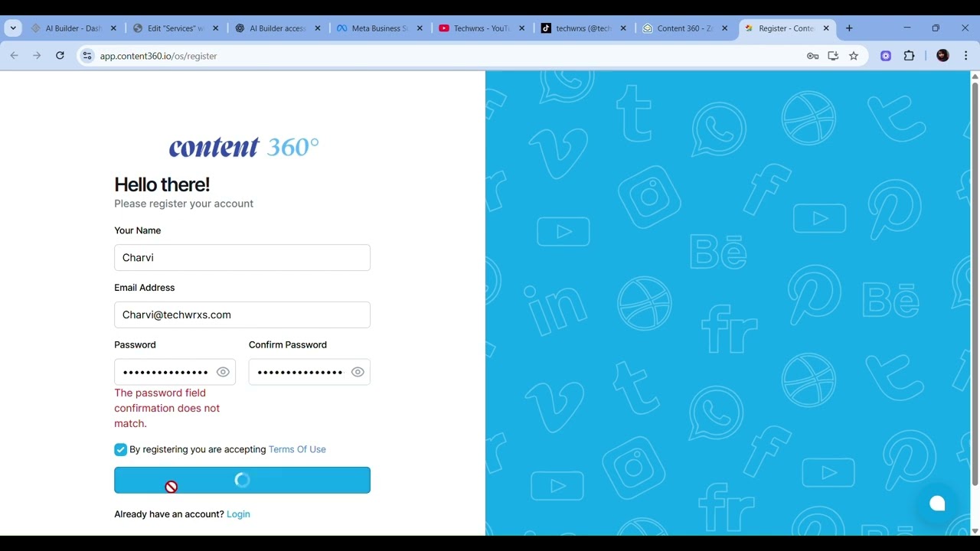This screenshot has height=551, width=980.
Task: Close the Content 360 Zoho tab
Action: (724, 28)
